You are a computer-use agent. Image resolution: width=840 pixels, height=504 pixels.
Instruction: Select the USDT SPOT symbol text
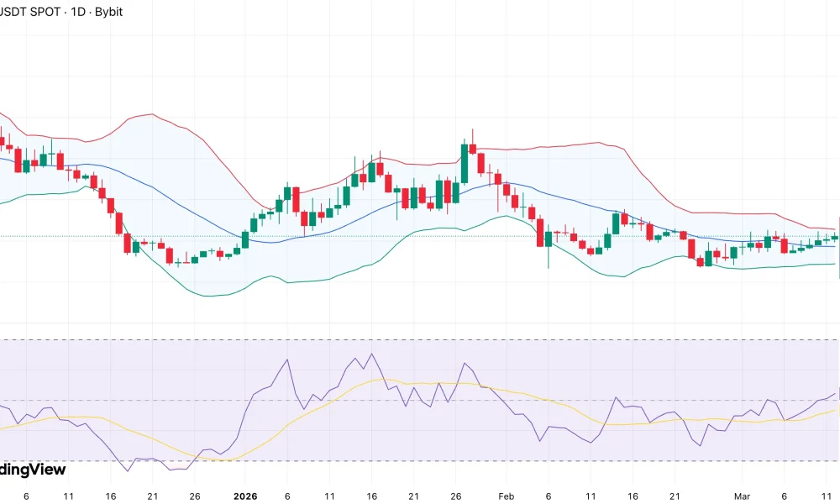pos(30,13)
